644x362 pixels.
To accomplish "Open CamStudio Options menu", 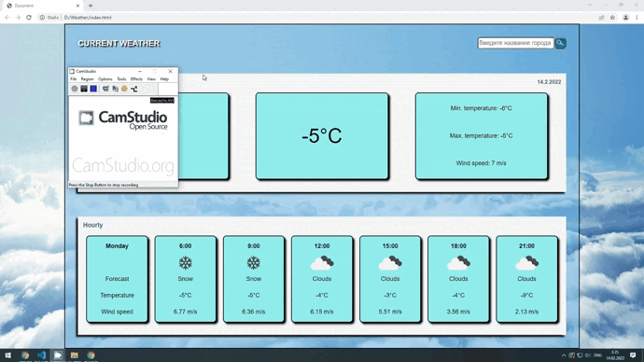I will [105, 78].
